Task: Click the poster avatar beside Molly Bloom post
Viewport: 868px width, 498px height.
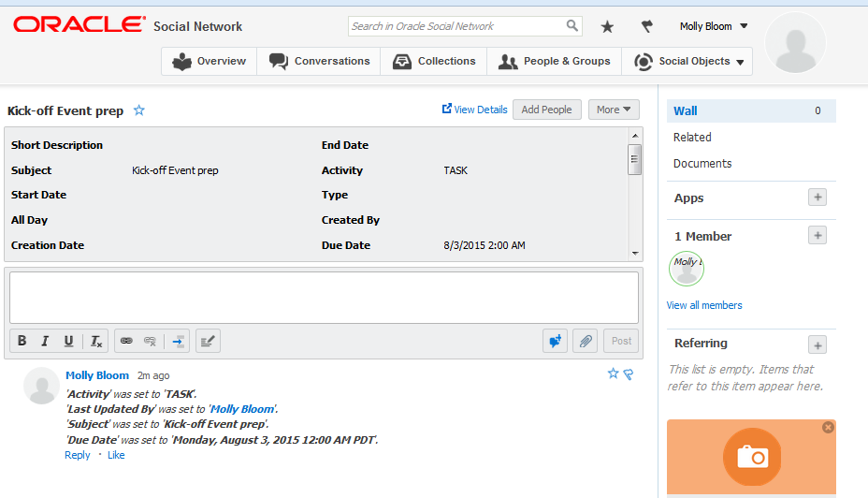Action: pos(41,386)
